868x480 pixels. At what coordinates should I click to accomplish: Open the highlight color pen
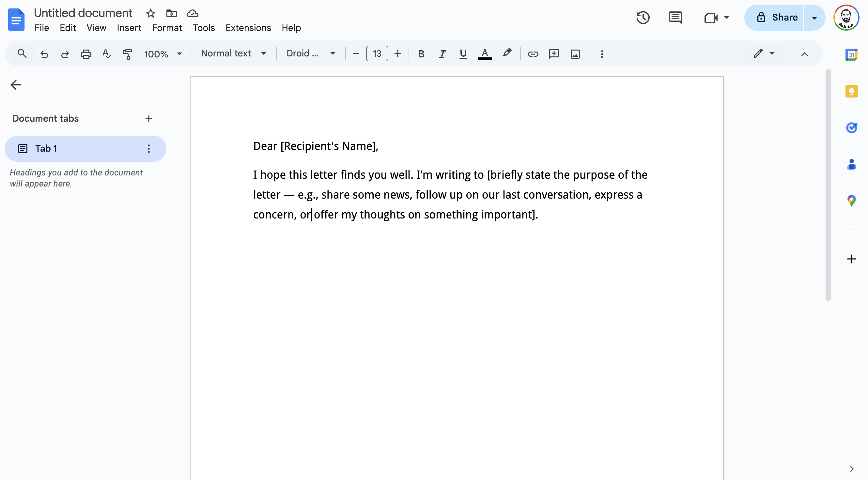click(506, 53)
